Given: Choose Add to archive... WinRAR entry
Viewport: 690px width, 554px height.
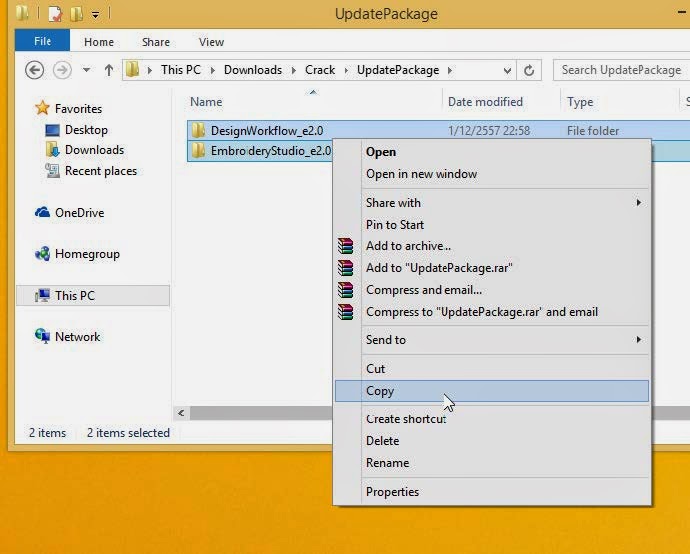Looking at the screenshot, I should click(492, 246).
